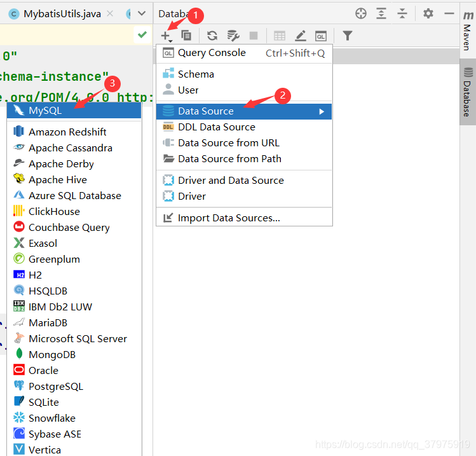476x456 pixels.
Task: Hide the Database tool window via minus icon
Action: (x=449, y=13)
